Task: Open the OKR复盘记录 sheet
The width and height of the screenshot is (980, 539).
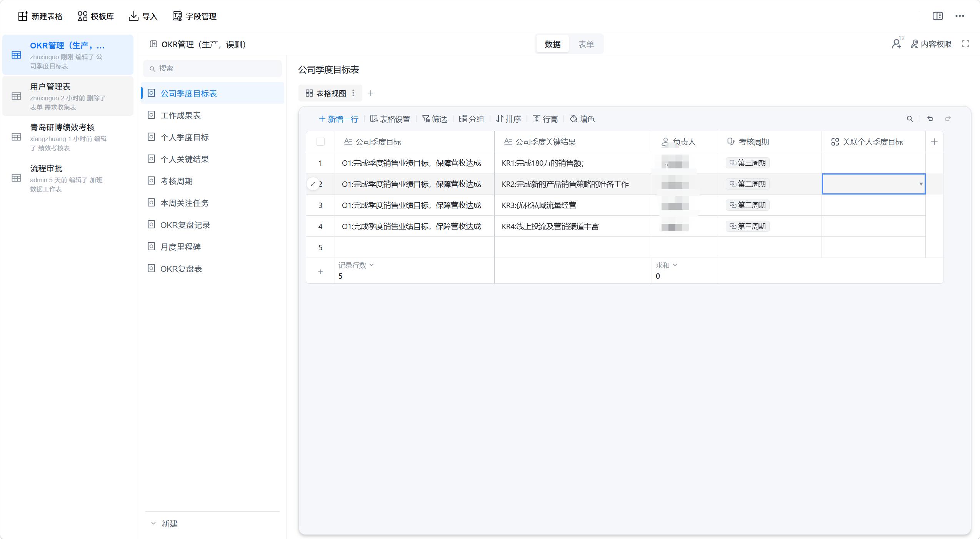Action: tap(212, 225)
